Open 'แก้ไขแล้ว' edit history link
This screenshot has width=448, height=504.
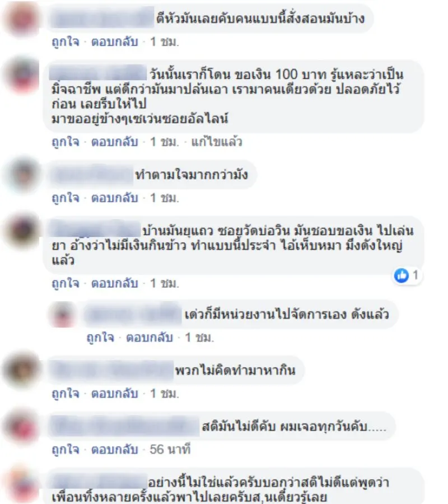coord(217,142)
